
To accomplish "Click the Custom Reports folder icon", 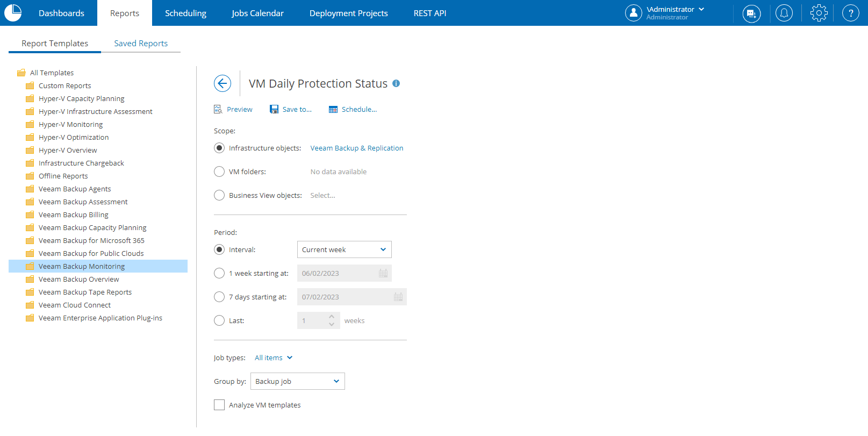I will [30, 85].
